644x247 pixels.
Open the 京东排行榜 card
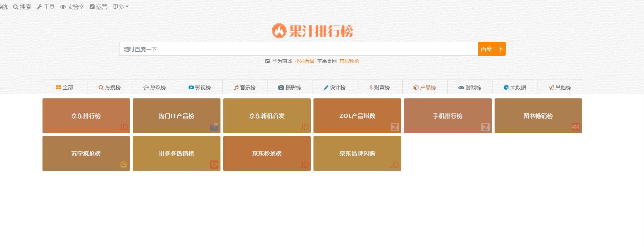[86, 116]
